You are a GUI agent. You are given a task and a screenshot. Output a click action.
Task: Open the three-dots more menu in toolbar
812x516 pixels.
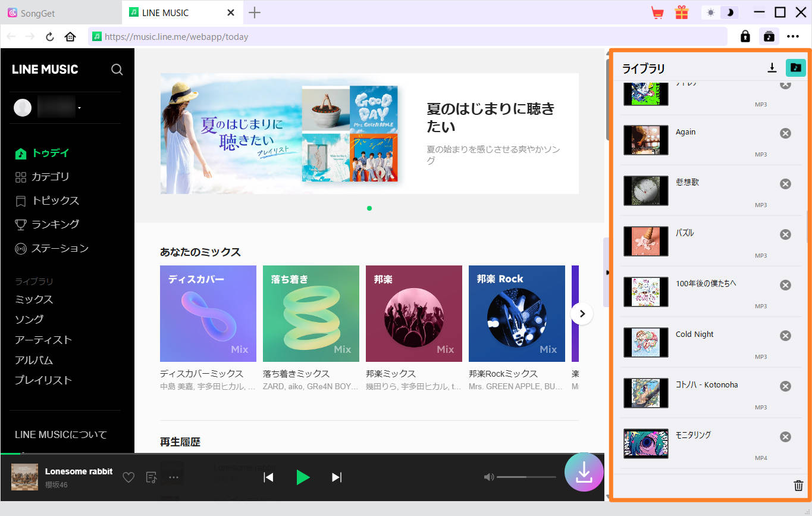pos(793,36)
